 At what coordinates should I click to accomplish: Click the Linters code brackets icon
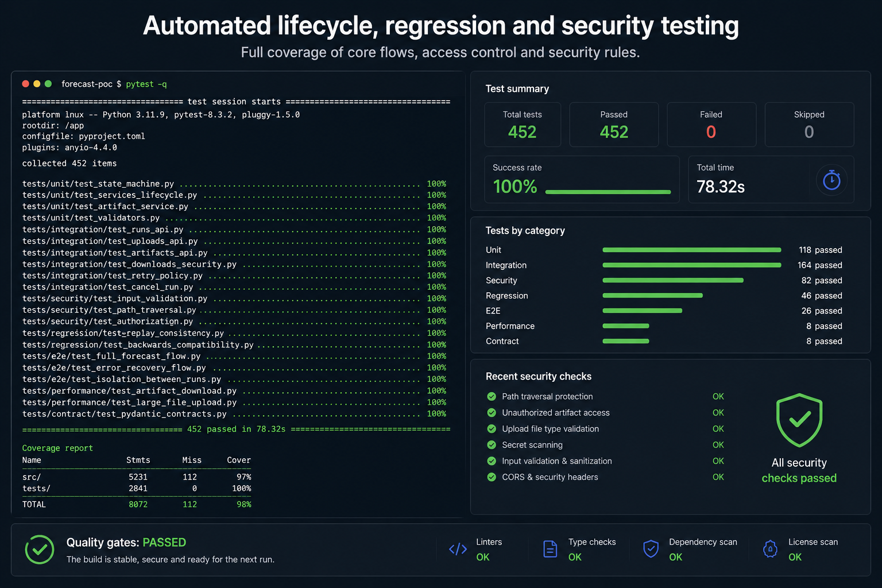pyautogui.click(x=458, y=550)
